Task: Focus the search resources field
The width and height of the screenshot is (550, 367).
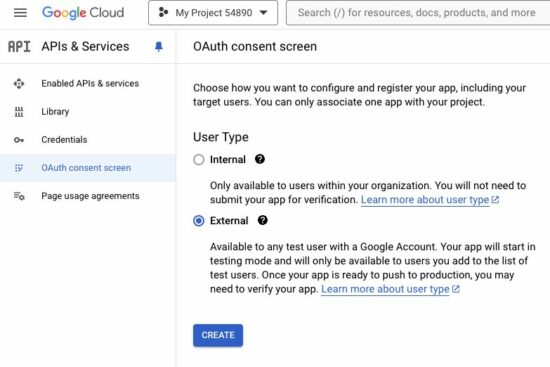Action: click(418, 13)
